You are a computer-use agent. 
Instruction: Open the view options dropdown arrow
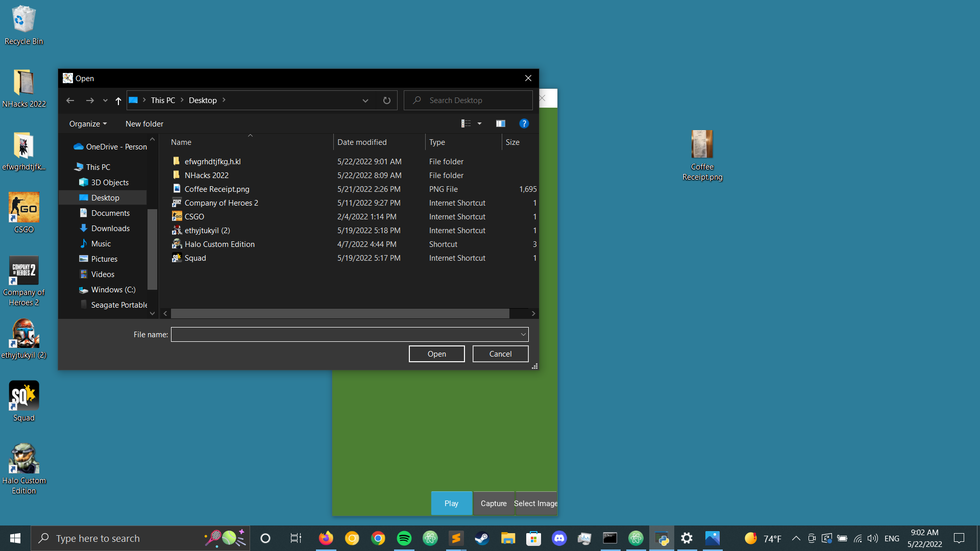pos(479,123)
